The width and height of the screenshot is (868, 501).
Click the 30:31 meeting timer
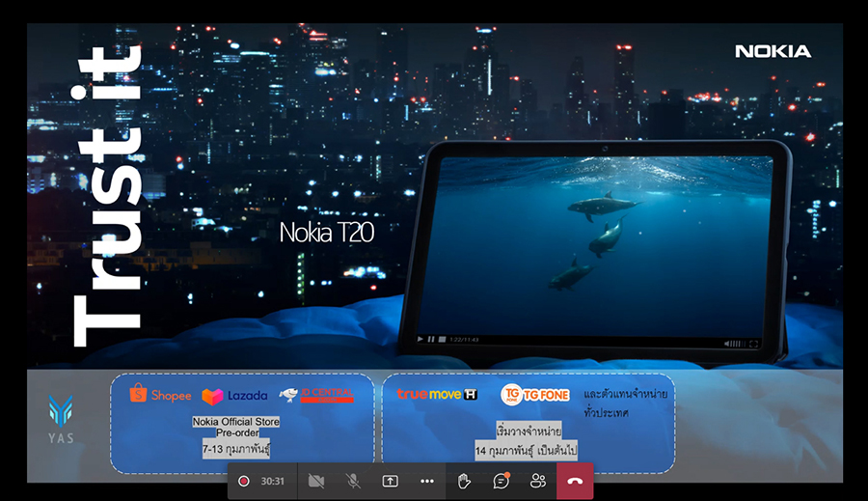272,481
